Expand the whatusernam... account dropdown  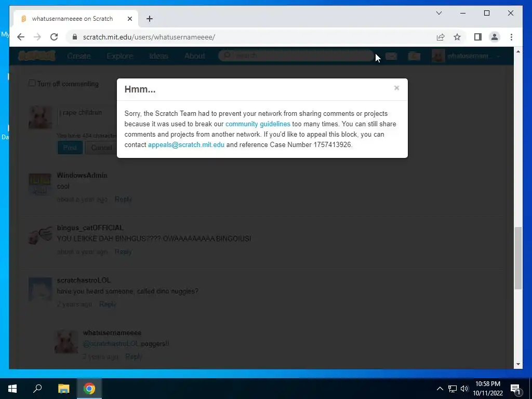click(x=467, y=56)
